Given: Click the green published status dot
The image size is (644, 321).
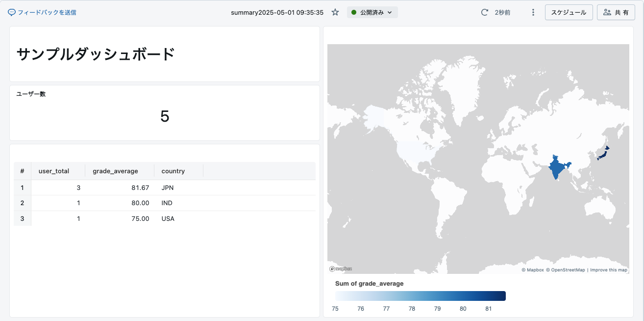Looking at the screenshot, I should coord(354,12).
